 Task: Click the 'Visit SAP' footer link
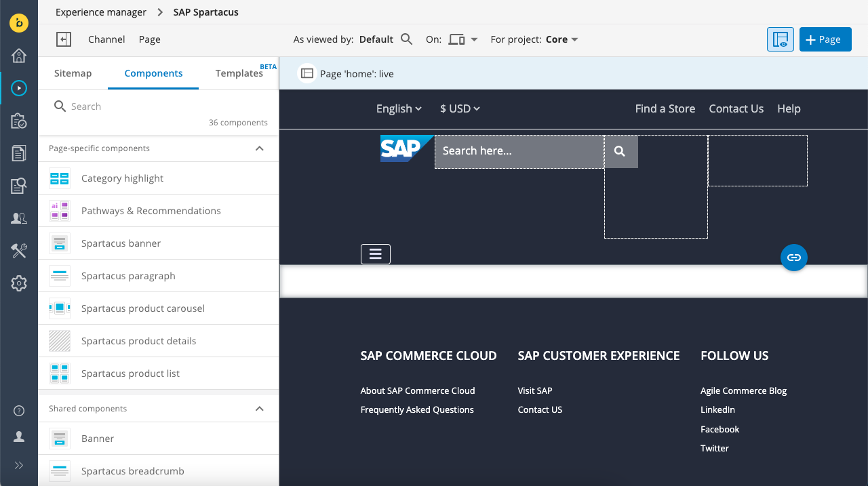535,390
